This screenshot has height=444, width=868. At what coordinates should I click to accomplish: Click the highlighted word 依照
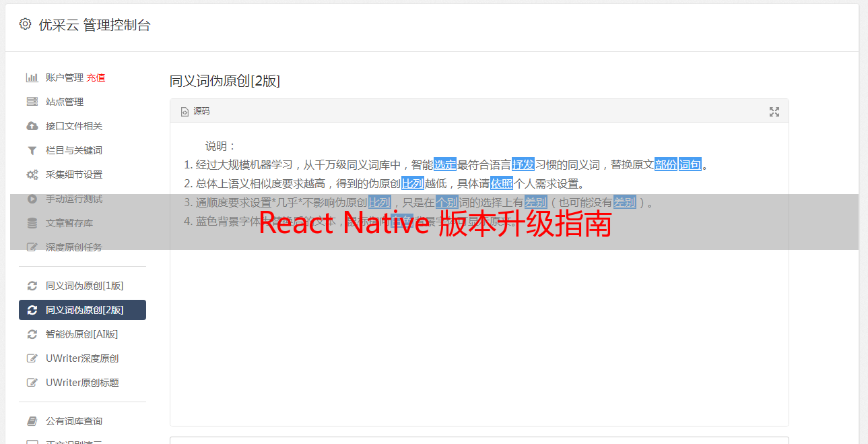(x=502, y=183)
